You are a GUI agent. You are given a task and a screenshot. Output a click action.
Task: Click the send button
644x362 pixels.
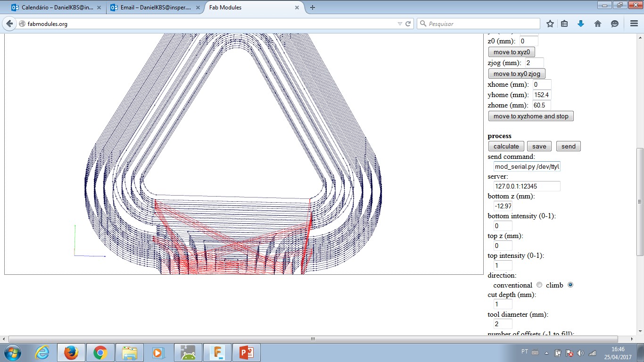pos(569,146)
